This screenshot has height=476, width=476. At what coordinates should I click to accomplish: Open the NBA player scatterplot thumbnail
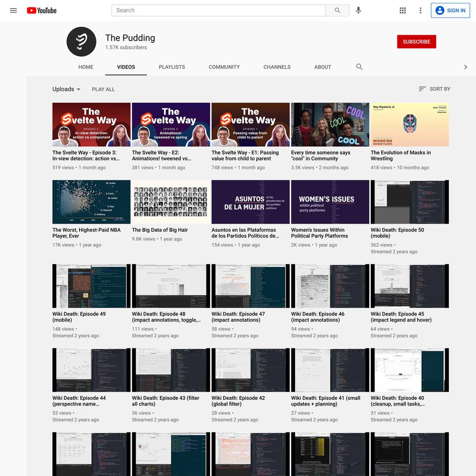91,202
